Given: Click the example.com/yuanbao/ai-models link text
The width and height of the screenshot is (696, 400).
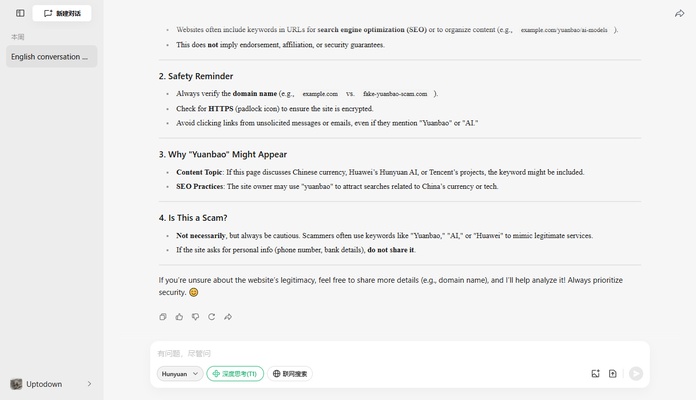Looking at the screenshot, I should [x=566, y=30].
